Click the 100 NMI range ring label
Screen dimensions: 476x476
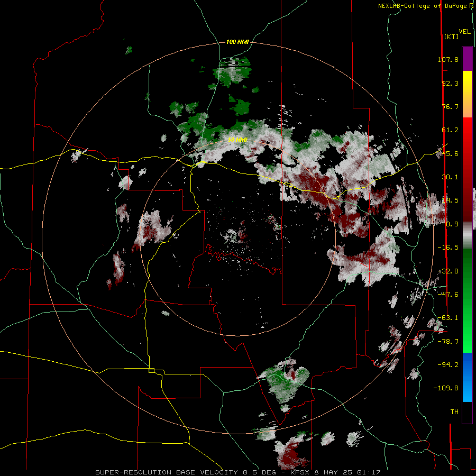(x=237, y=42)
